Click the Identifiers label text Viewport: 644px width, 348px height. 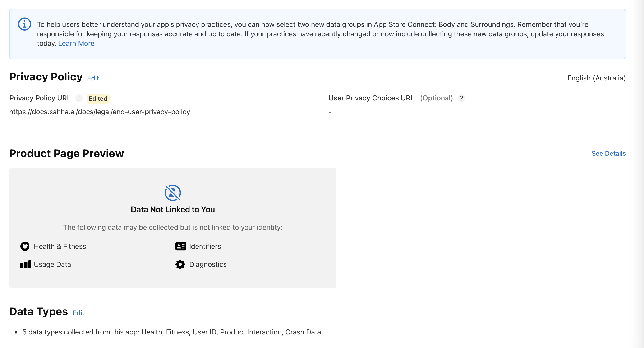tap(205, 246)
